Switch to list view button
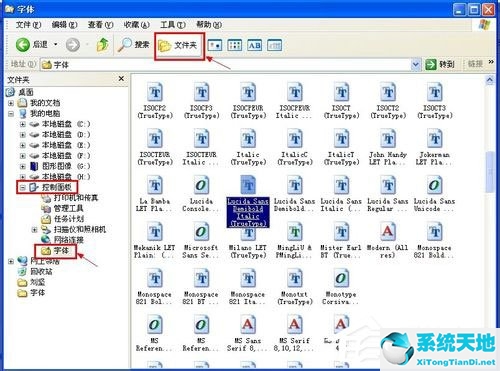 235,45
